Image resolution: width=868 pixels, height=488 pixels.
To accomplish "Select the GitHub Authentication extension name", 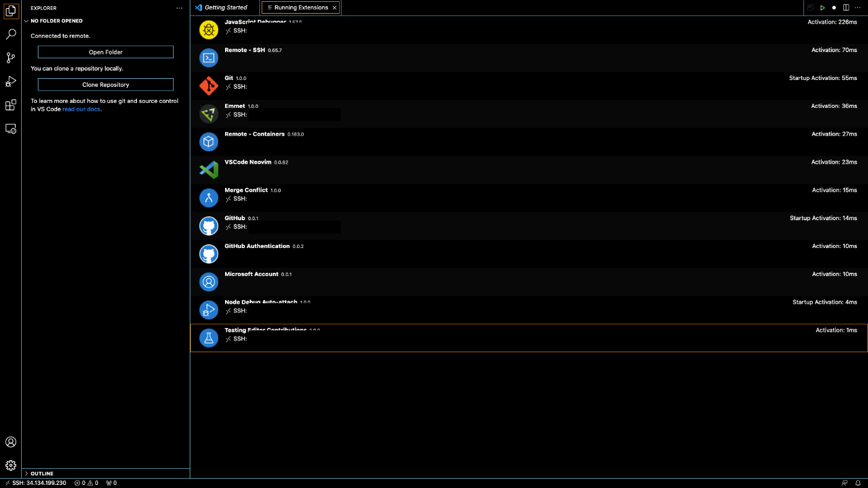I will pos(257,246).
